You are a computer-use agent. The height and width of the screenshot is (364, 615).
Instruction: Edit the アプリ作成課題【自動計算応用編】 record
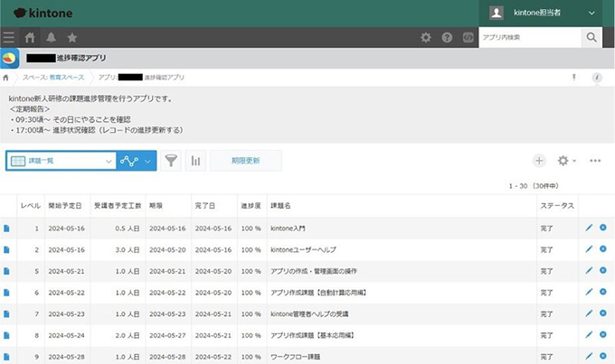589,292
